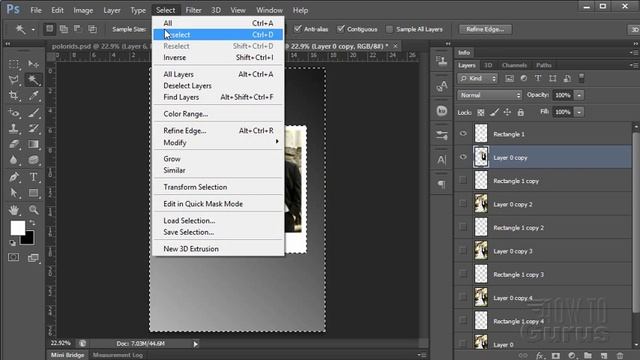Open the Opacity slider dropdown arrow

tap(579, 95)
